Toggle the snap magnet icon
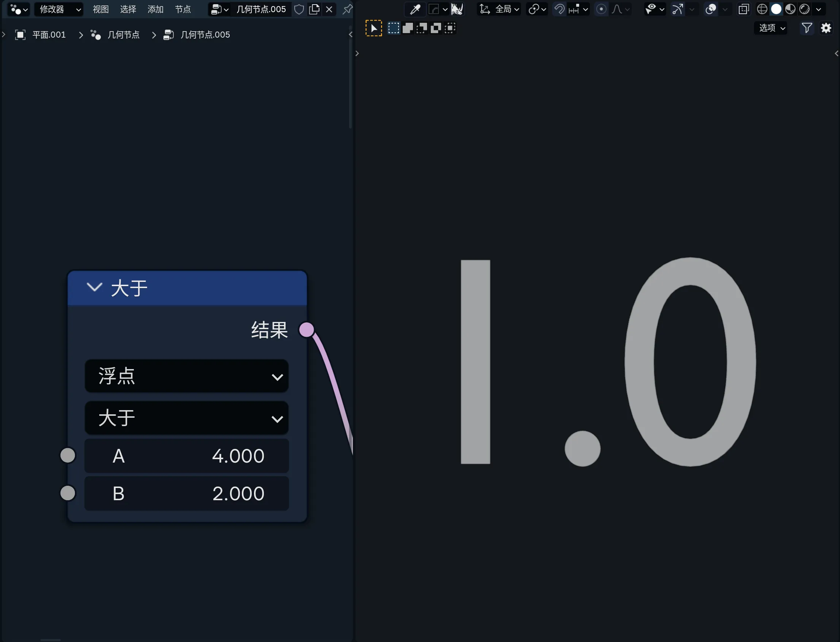Screen dimensions: 840x642 [559, 9]
